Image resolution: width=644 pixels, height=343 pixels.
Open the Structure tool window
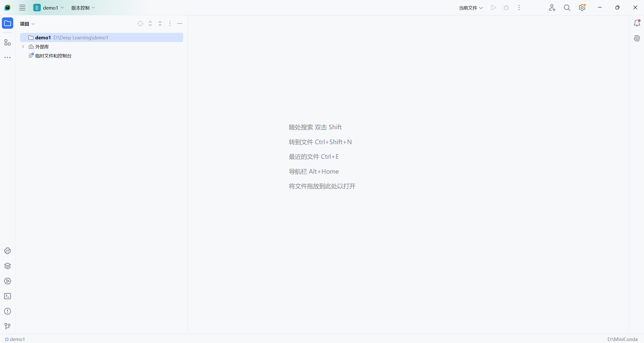(8, 43)
